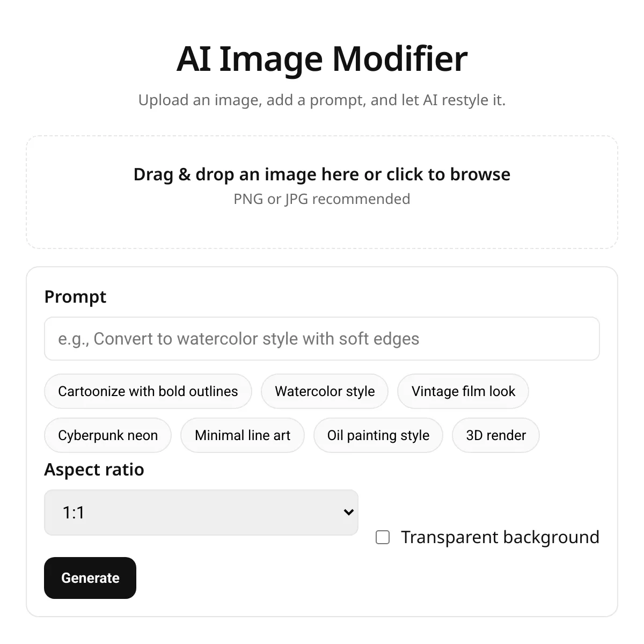Focus the Prompt text input field
644x644 pixels.
click(x=322, y=339)
